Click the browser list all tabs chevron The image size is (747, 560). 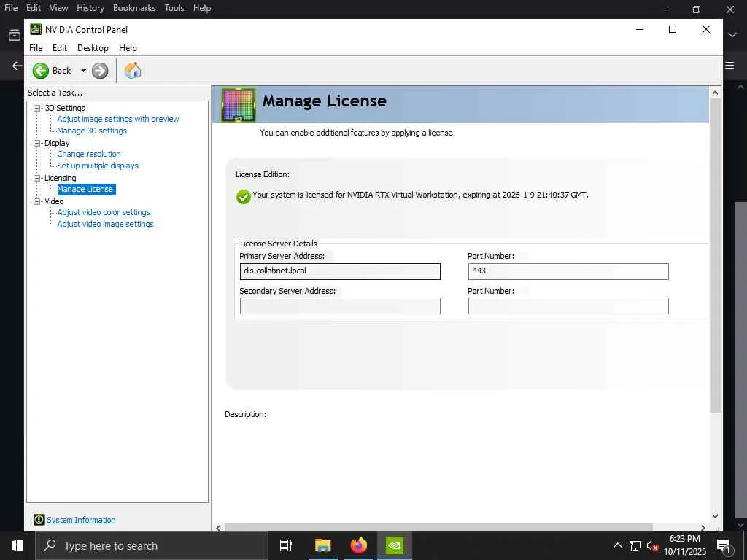pos(732,35)
